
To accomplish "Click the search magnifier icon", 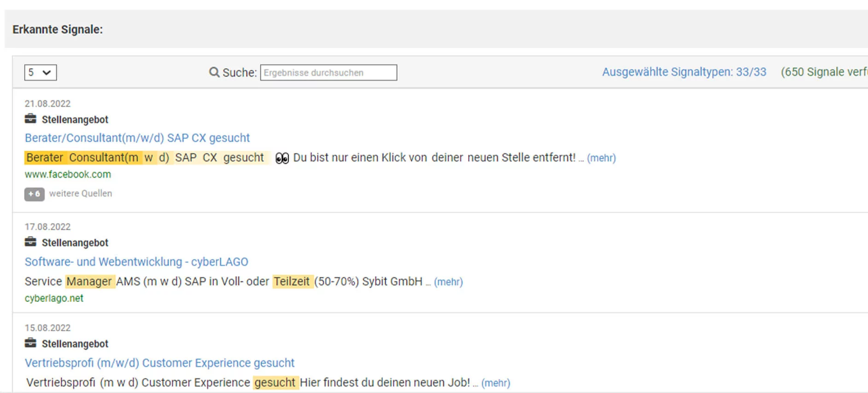I will (x=214, y=72).
